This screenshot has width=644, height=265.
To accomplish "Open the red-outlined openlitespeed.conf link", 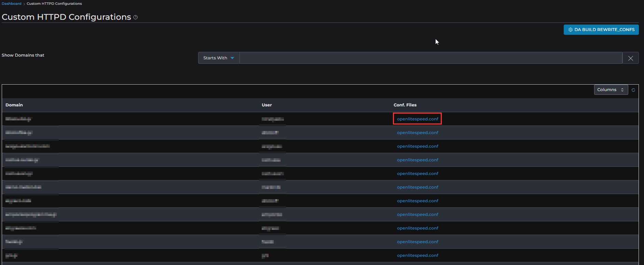I will 417,119.
